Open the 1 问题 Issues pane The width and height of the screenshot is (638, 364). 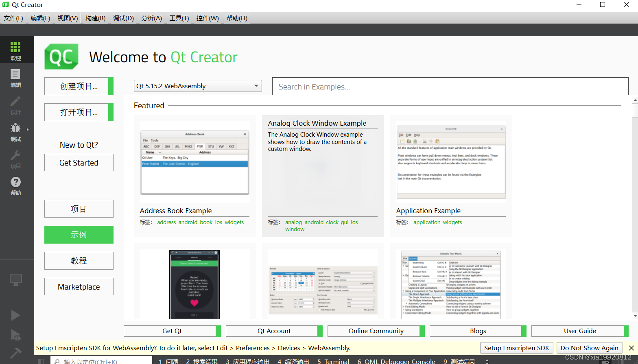pos(168,361)
